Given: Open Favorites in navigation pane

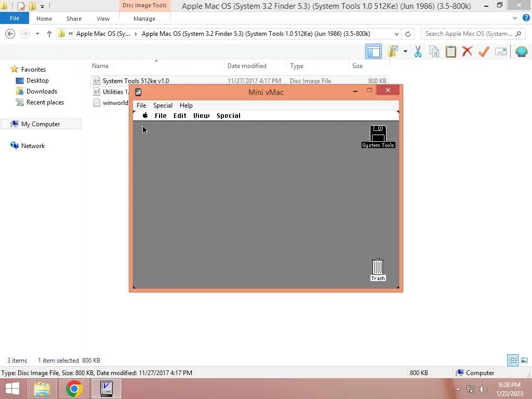Looking at the screenshot, I should coord(33,69).
